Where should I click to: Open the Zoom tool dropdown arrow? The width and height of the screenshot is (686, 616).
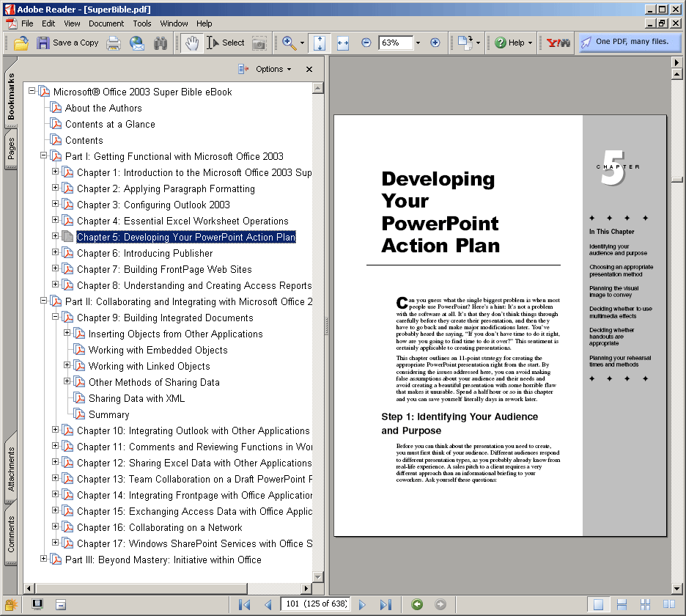point(302,43)
